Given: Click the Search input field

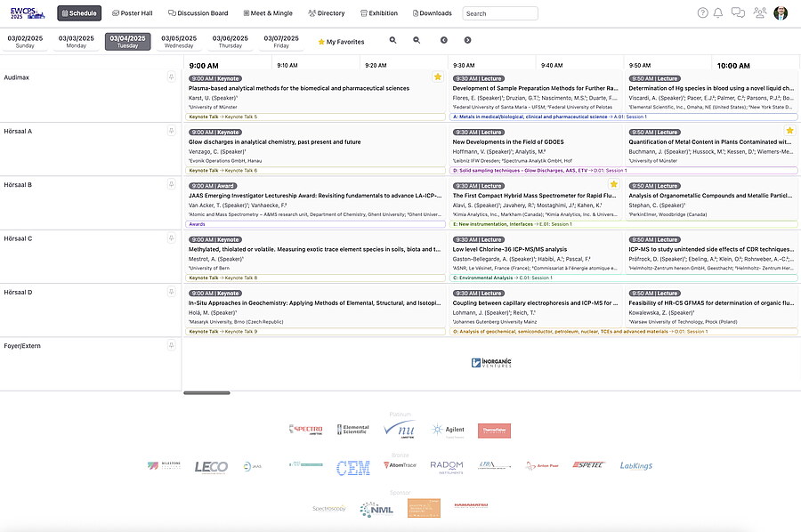Looking at the screenshot, I should [500, 13].
